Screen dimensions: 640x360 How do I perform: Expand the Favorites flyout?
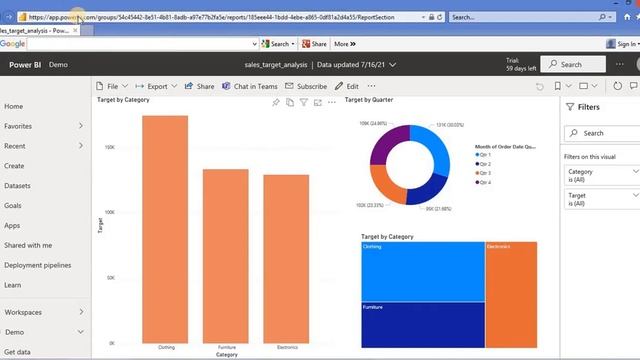81,126
